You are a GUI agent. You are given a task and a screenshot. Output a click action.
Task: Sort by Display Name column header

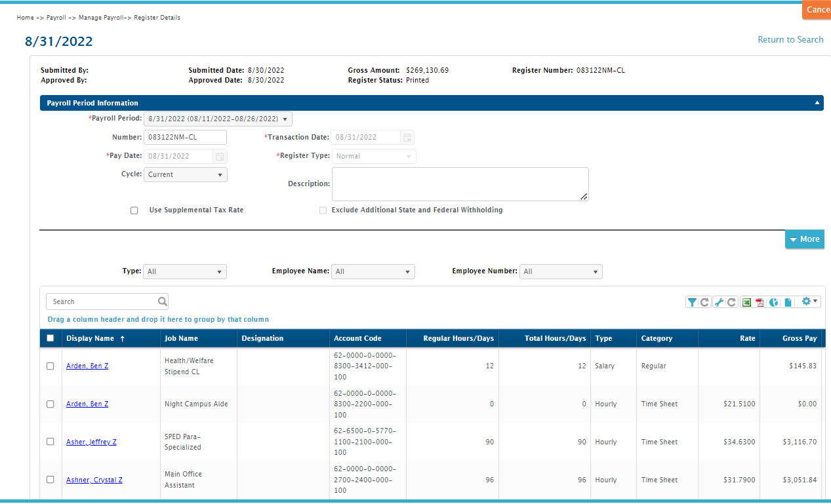[91, 338]
